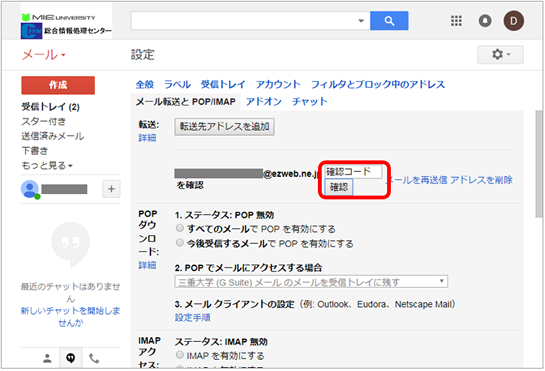Open 詳細 link under POP ダウンロード
Image resolution: width=545 pixels, height=371 pixels.
click(x=147, y=265)
